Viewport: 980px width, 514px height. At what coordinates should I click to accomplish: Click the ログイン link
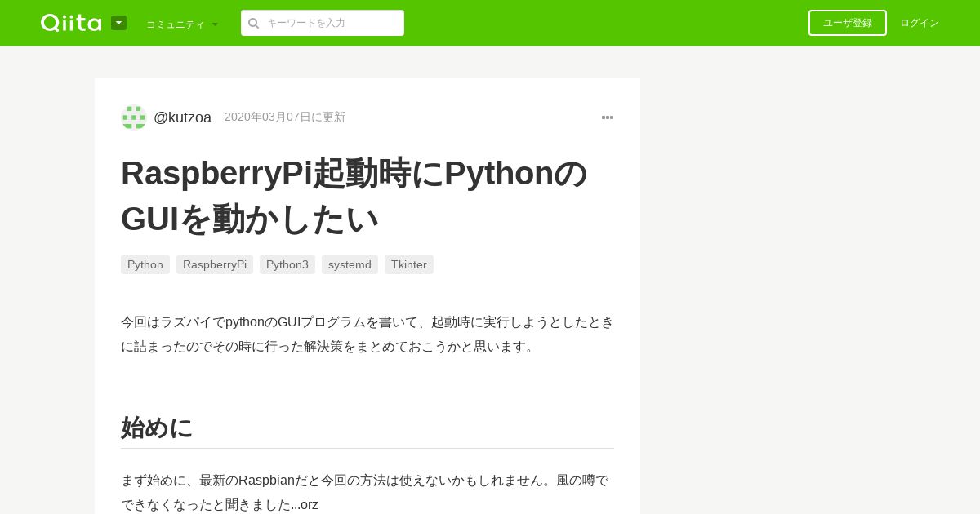[x=920, y=23]
